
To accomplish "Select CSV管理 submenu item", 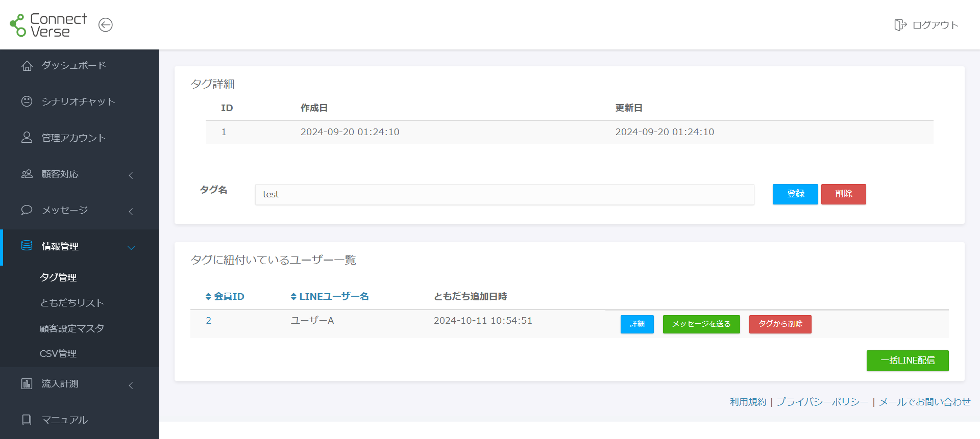I will (58, 353).
